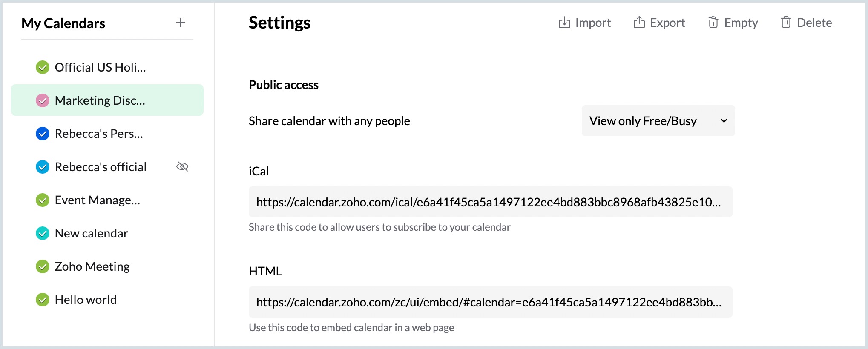Toggle Rebecca's Pers... blue checkmark

coord(43,134)
